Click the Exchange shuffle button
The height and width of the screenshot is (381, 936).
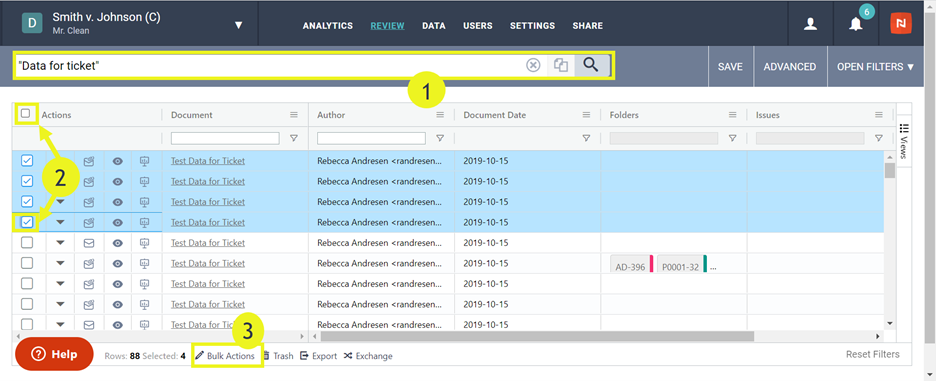pos(368,355)
